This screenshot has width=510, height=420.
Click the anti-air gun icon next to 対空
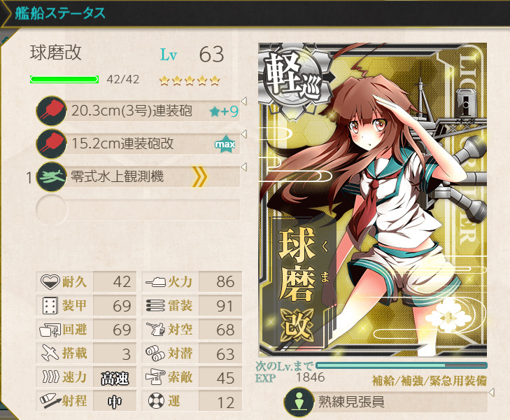156,329
